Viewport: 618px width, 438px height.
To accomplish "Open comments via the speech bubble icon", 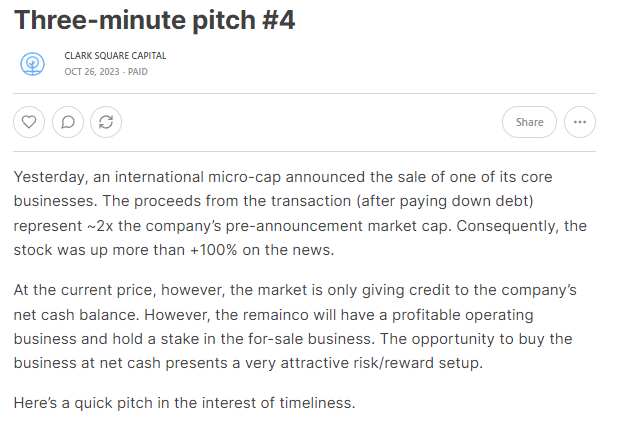I will (68, 122).
